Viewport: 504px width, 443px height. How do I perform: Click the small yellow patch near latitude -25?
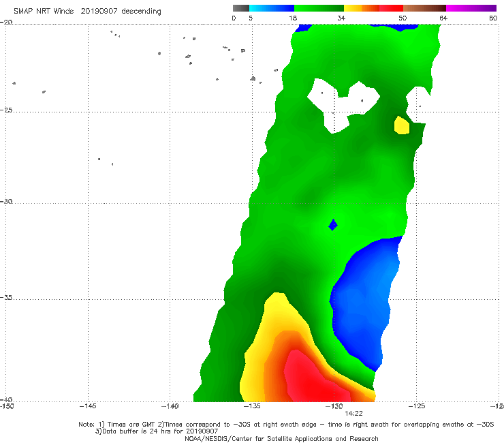[402, 125]
